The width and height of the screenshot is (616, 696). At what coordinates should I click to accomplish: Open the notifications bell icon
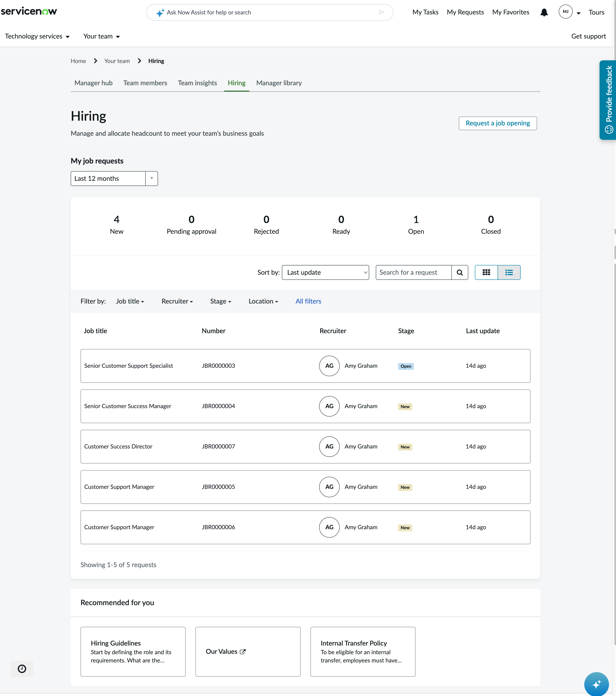544,12
